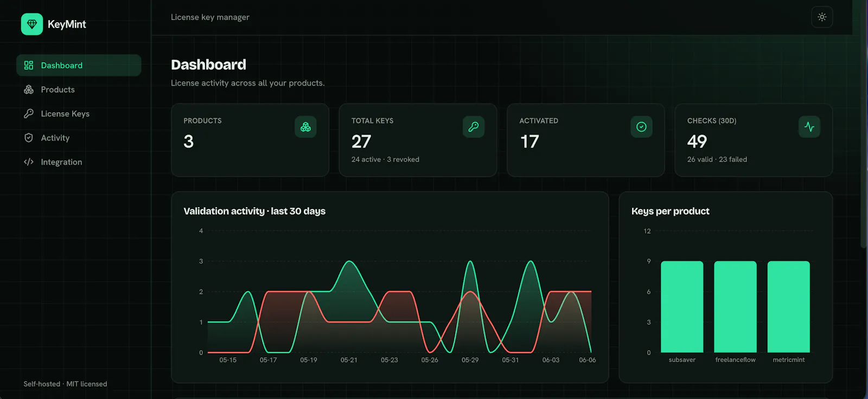Click the Dashboard grid icon in sidebar

point(29,65)
